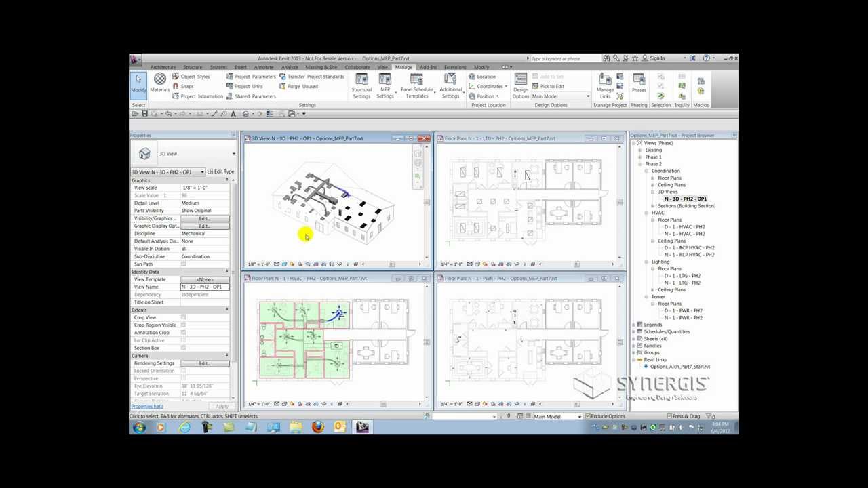The height and width of the screenshot is (488, 868).
Task: Collapse the Phase 2 tree node
Action: click(640, 164)
